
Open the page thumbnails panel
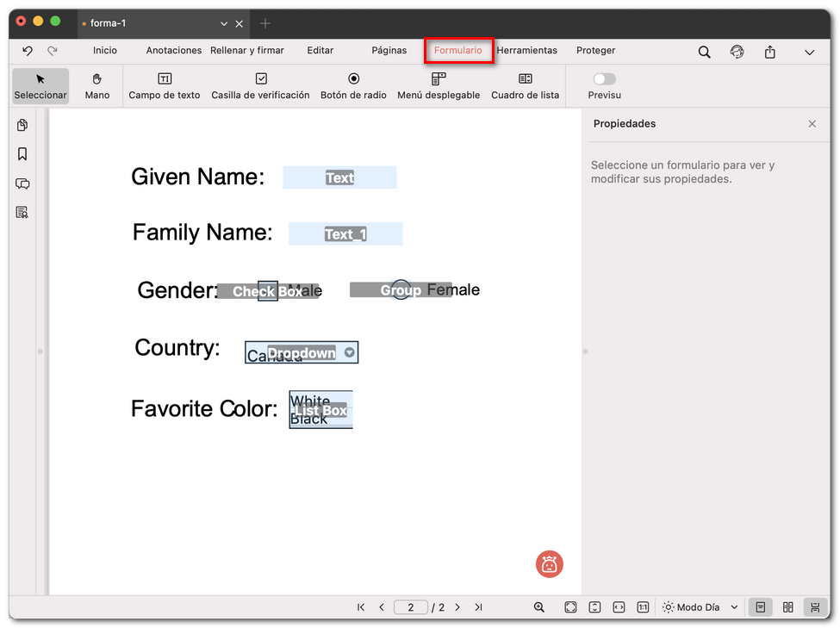(x=22, y=125)
